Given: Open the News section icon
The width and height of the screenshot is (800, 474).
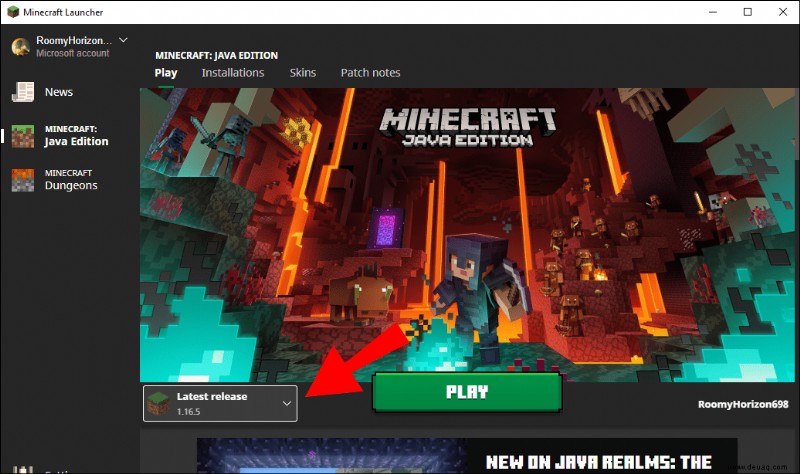Looking at the screenshot, I should pyautogui.click(x=23, y=92).
